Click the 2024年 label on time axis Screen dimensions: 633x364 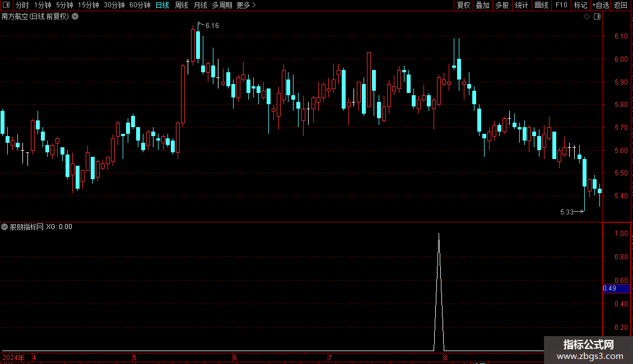pyautogui.click(x=13, y=357)
